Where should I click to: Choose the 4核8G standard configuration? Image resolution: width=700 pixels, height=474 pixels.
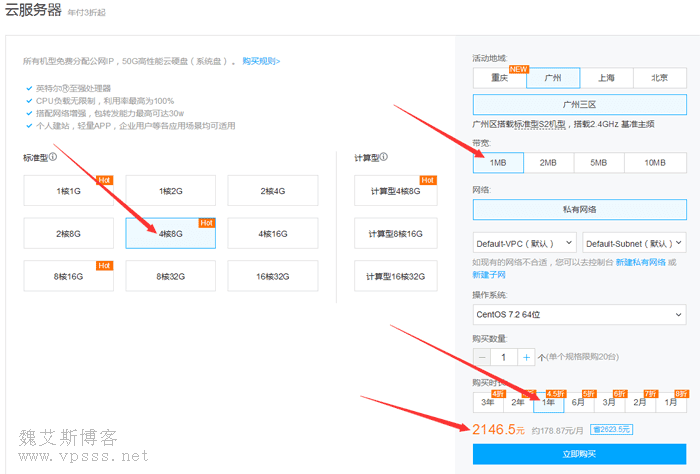pyautogui.click(x=171, y=233)
